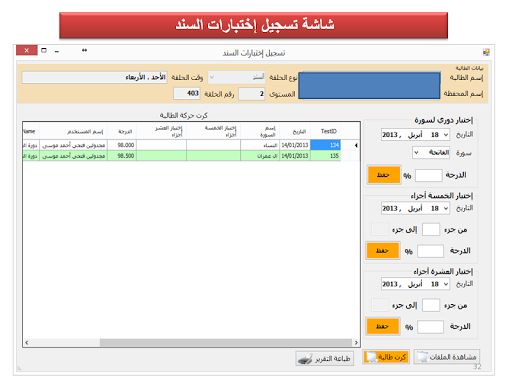Click the student card button icon

point(371,357)
